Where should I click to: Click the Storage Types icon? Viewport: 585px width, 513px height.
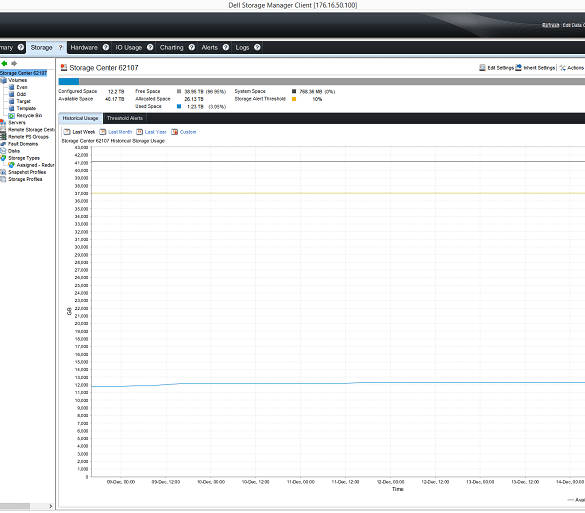coord(3,158)
